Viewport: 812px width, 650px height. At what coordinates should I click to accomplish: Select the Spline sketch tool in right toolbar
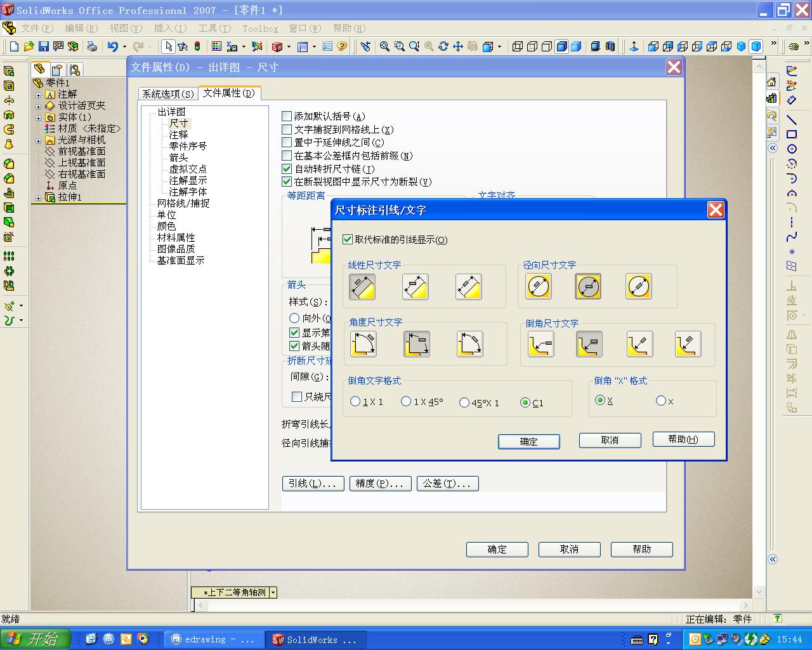pyautogui.click(x=792, y=237)
